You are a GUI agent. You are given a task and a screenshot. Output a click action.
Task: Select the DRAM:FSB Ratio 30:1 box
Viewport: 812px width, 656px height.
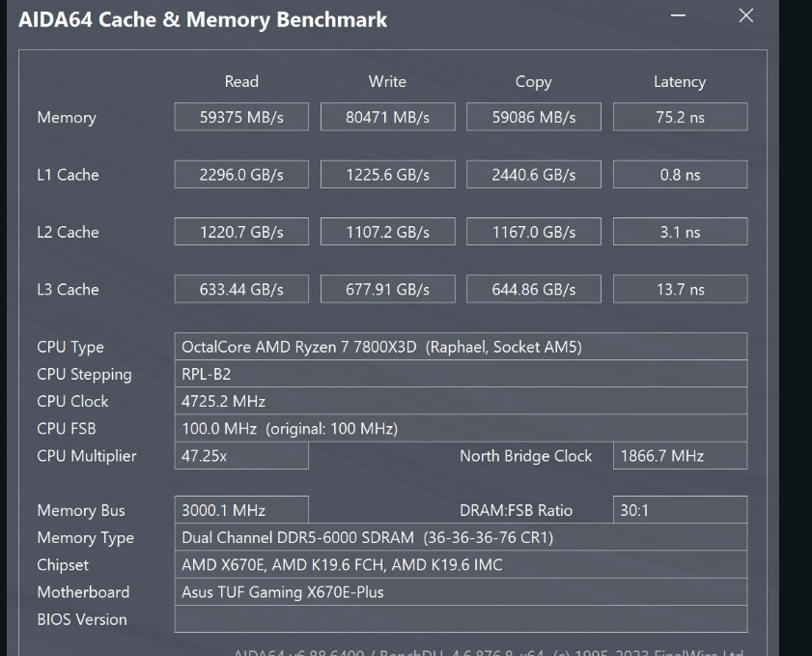pyautogui.click(x=680, y=510)
